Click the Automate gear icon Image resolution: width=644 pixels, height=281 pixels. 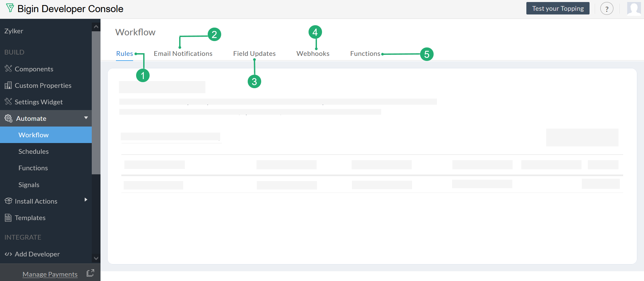pos(8,118)
